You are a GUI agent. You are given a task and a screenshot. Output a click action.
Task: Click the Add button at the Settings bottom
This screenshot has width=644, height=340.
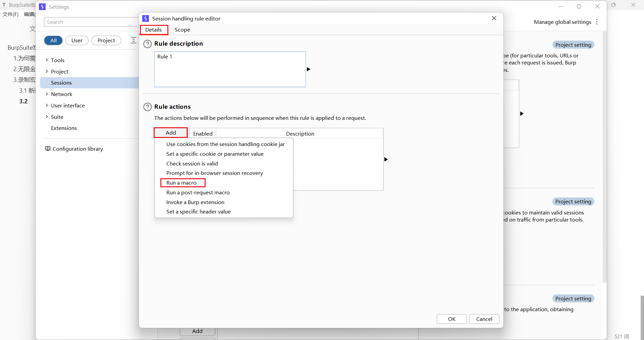pyautogui.click(x=197, y=331)
